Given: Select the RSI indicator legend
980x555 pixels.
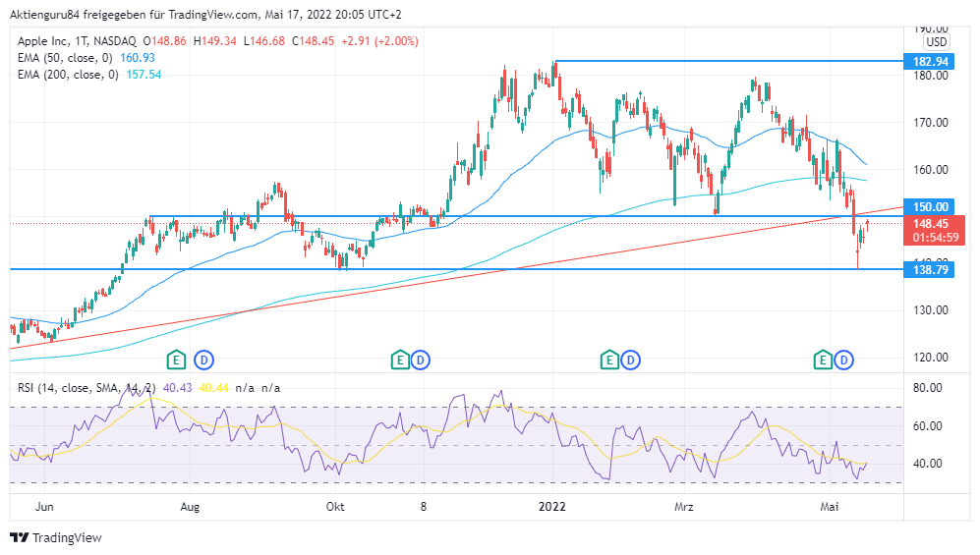Looking at the screenshot, I should (x=86, y=388).
